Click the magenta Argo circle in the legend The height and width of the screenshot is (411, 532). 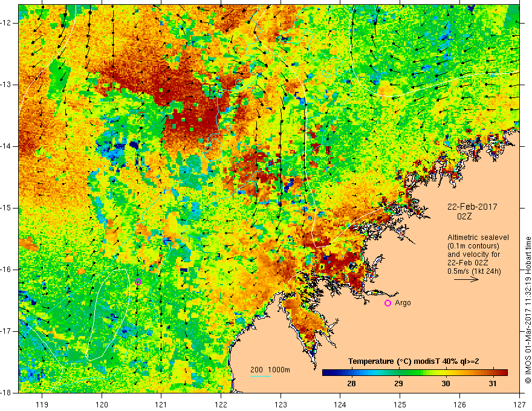tap(388, 303)
